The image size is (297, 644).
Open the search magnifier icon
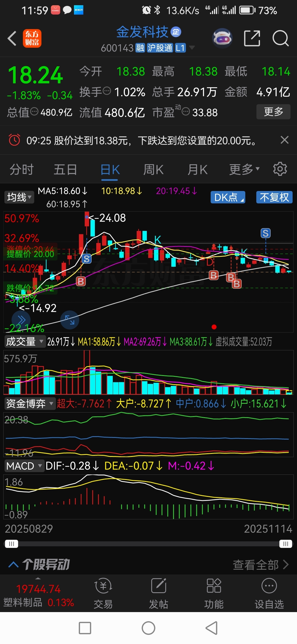click(x=280, y=38)
